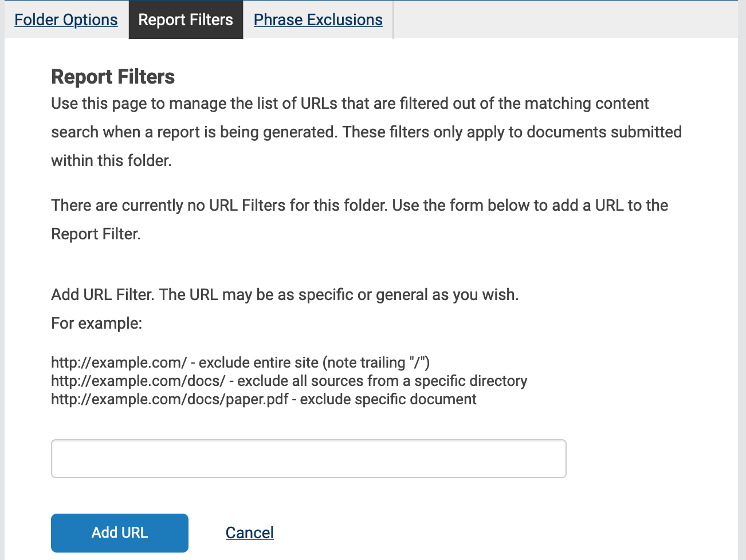
Task: Confirm adding the URL filter
Action: pyautogui.click(x=119, y=533)
